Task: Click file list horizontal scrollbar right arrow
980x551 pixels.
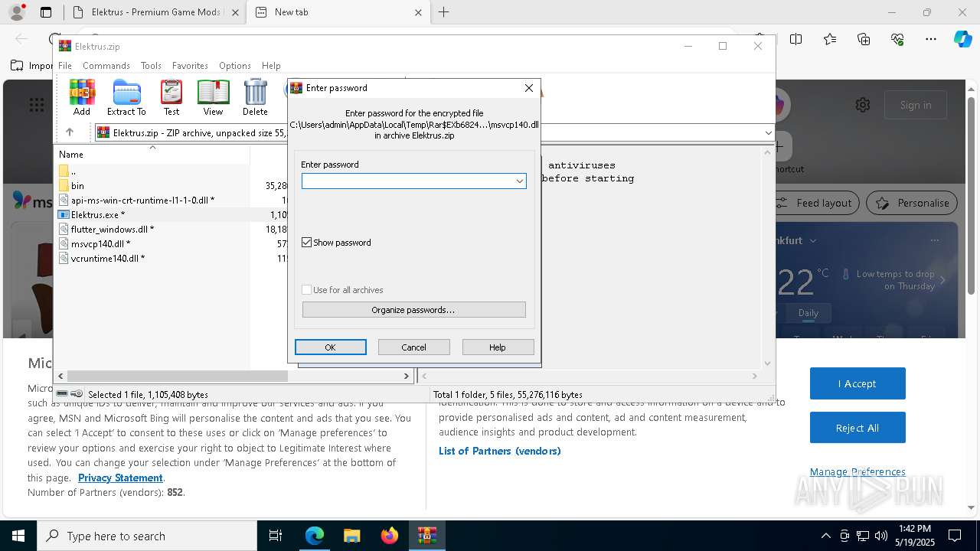Action: coord(407,376)
